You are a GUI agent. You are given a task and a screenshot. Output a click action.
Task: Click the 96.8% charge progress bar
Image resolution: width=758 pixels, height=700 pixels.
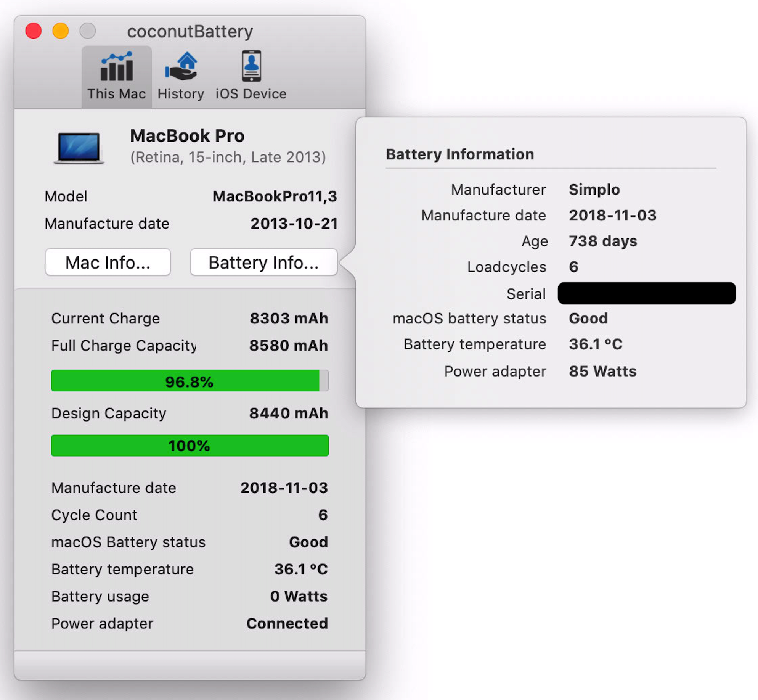pos(190,381)
